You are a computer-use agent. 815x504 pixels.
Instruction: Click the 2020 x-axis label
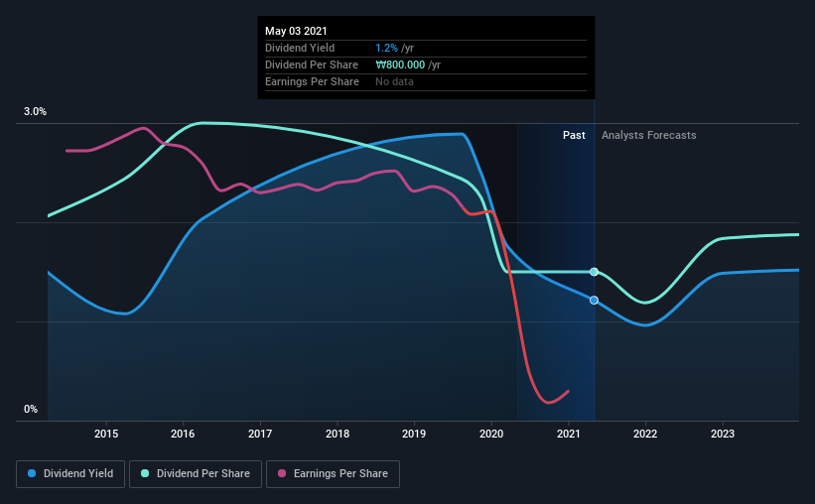pyautogui.click(x=491, y=434)
